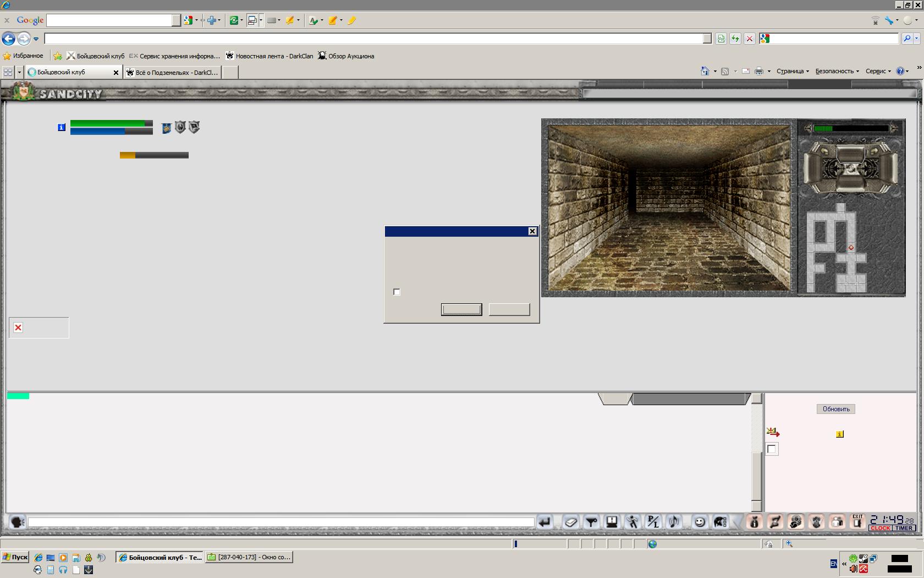Open the smiley emoticons icon
The image size is (924, 578).
[x=700, y=522]
